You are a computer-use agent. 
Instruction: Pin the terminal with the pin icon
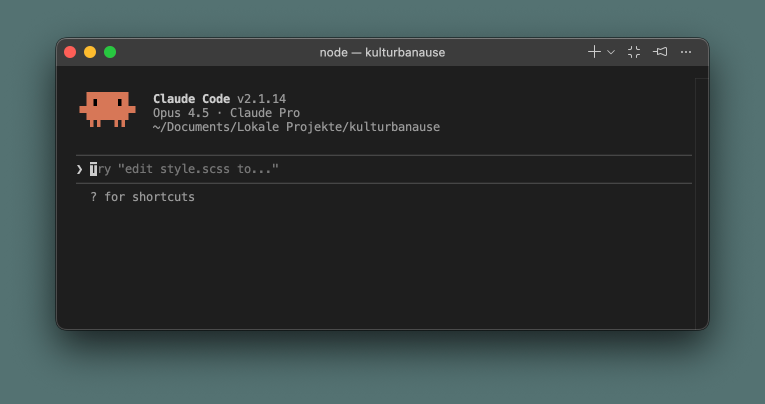(x=660, y=52)
